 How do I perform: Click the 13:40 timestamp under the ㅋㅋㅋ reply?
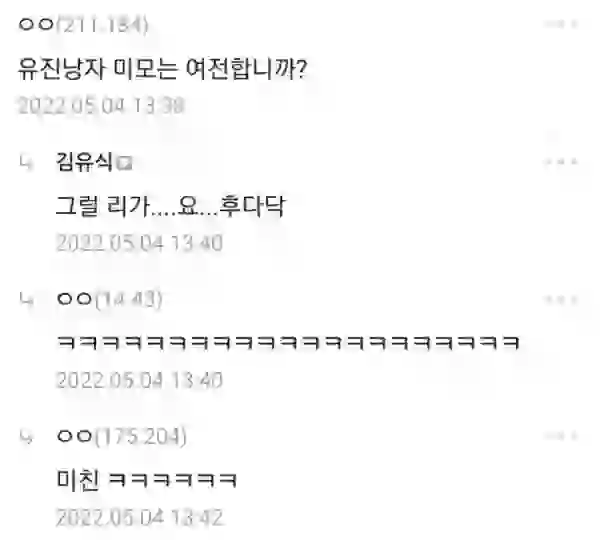point(139,380)
